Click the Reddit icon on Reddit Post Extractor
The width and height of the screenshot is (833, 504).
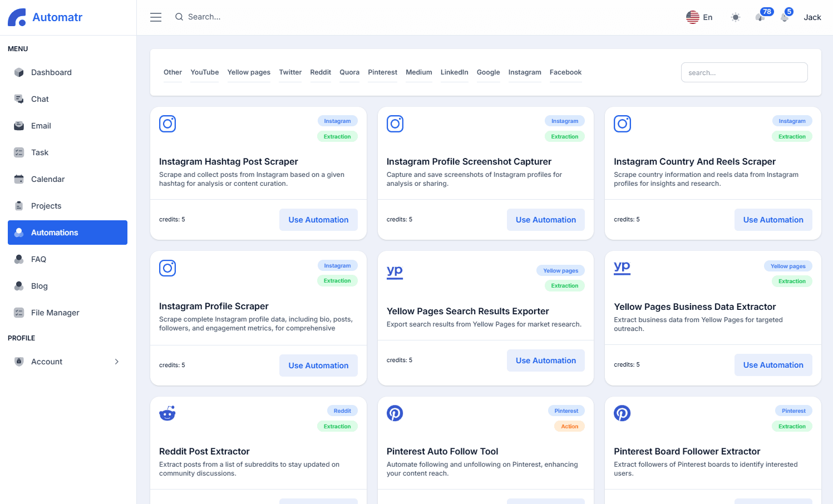pyautogui.click(x=167, y=413)
